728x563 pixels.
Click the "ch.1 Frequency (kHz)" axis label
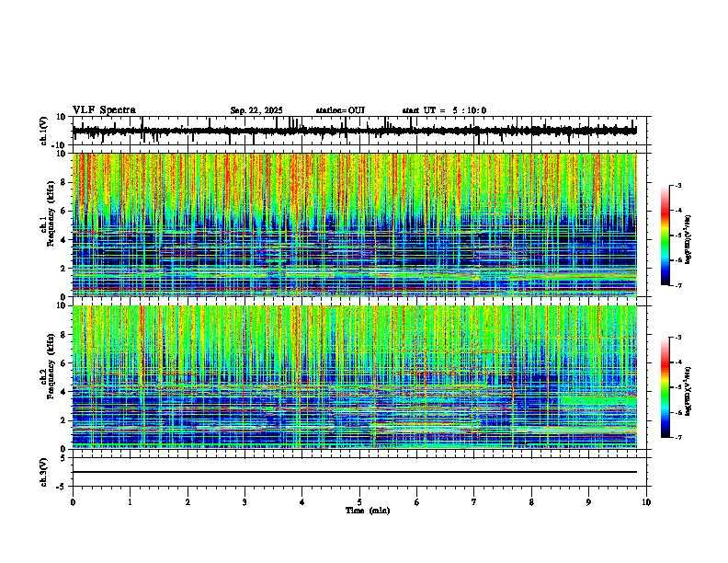pyautogui.click(x=47, y=213)
